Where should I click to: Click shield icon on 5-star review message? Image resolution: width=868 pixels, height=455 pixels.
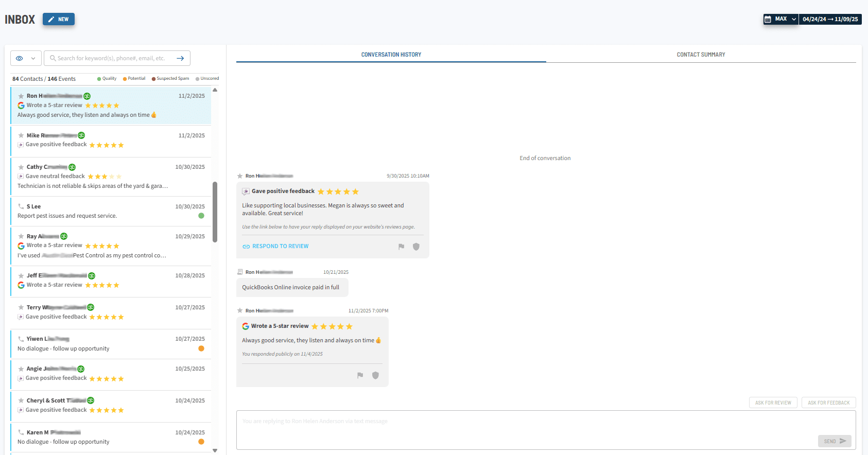375,375
